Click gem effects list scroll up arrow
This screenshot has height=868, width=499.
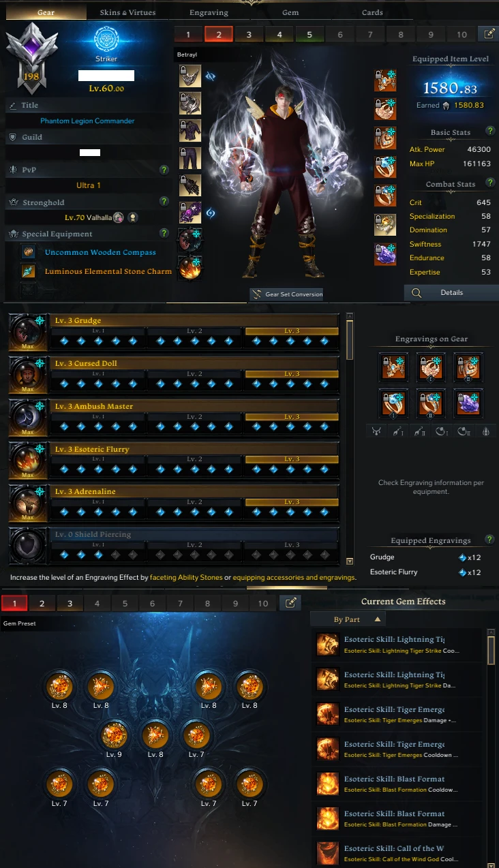[x=491, y=633]
